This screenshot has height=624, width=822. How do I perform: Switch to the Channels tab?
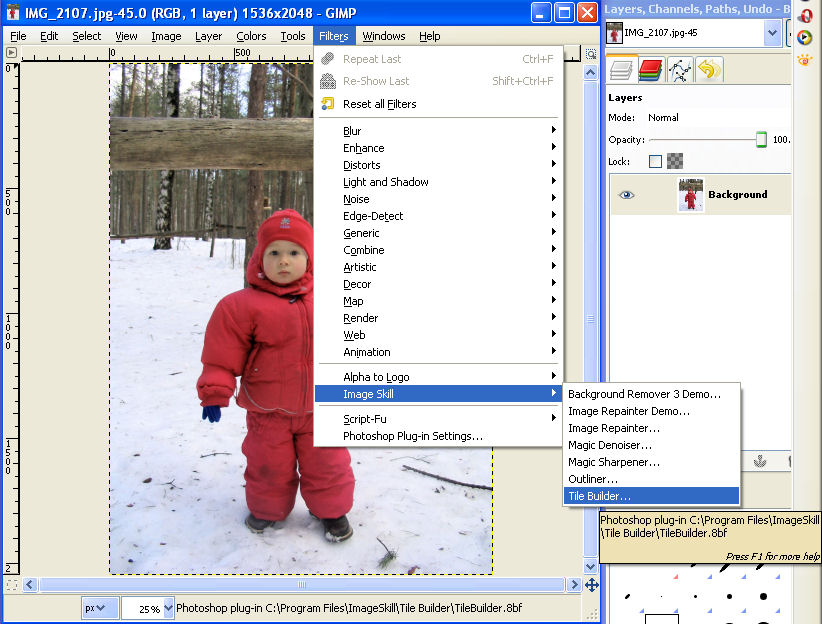pyautogui.click(x=650, y=69)
